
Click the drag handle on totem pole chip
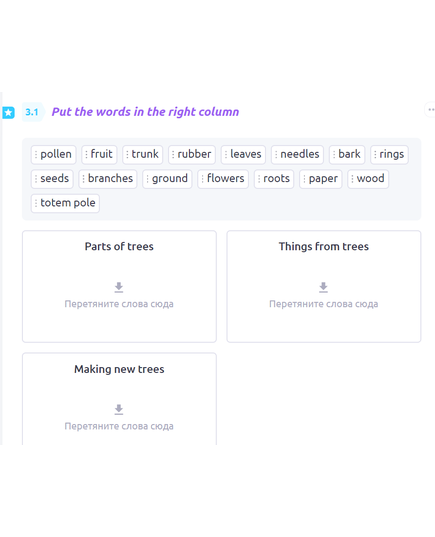(36, 203)
